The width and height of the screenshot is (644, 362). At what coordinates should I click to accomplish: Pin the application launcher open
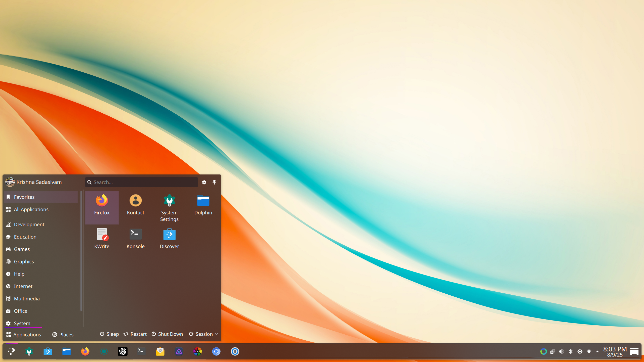tap(214, 182)
